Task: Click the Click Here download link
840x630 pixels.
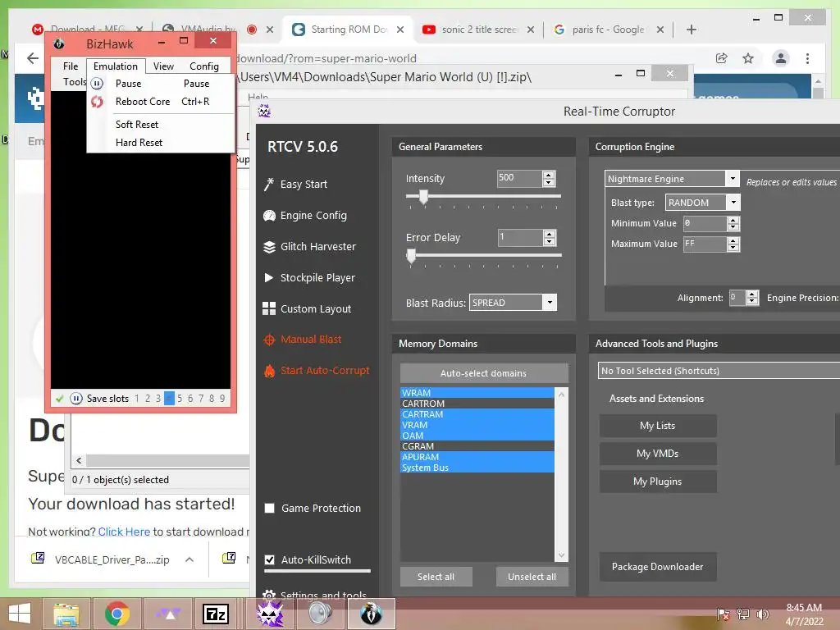Action: coord(124,532)
